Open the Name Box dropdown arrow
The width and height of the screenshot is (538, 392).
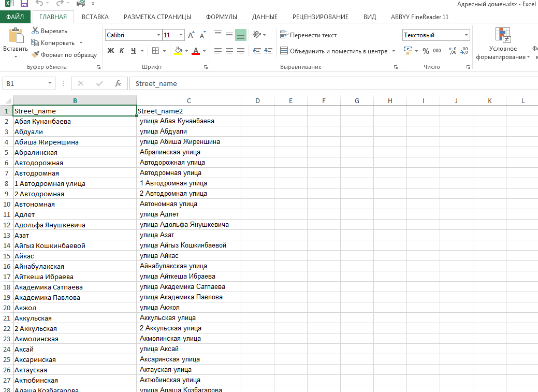pyautogui.click(x=50, y=83)
